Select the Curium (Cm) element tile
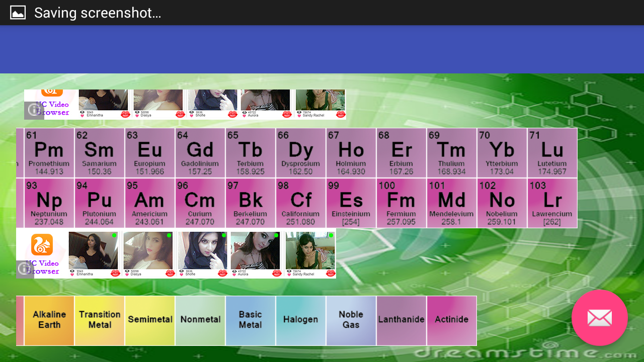The height and width of the screenshot is (362, 644). pyautogui.click(x=200, y=203)
